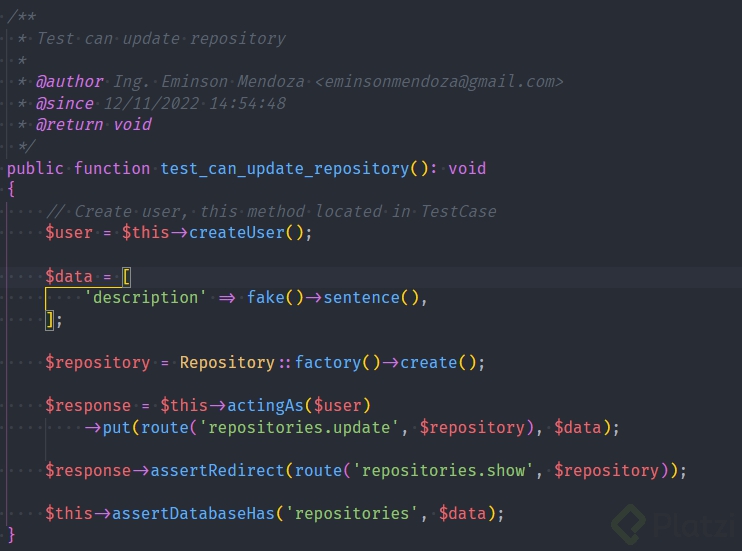Click the @since docblock tag
This screenshot has height=551, width=742.
pos(65,103)
